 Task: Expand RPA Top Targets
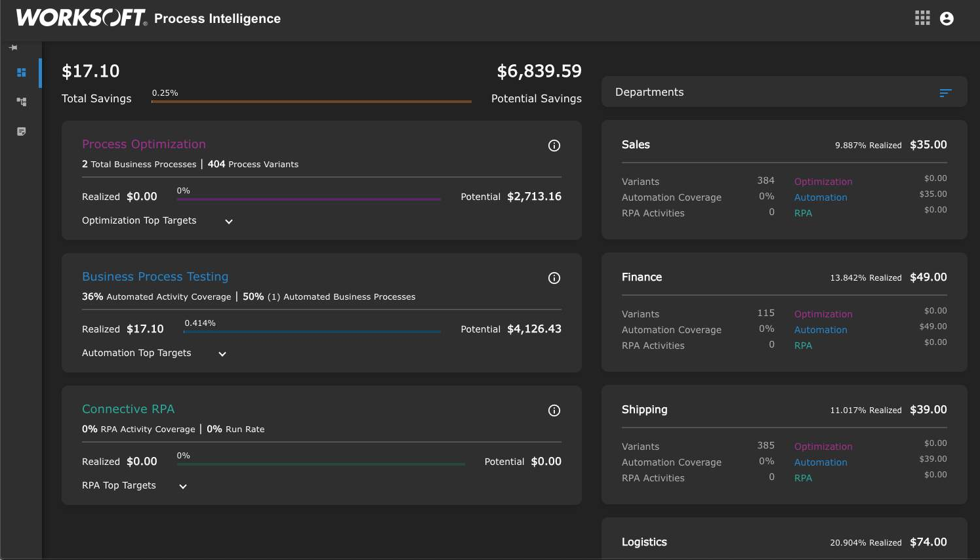tap(183, 487)
